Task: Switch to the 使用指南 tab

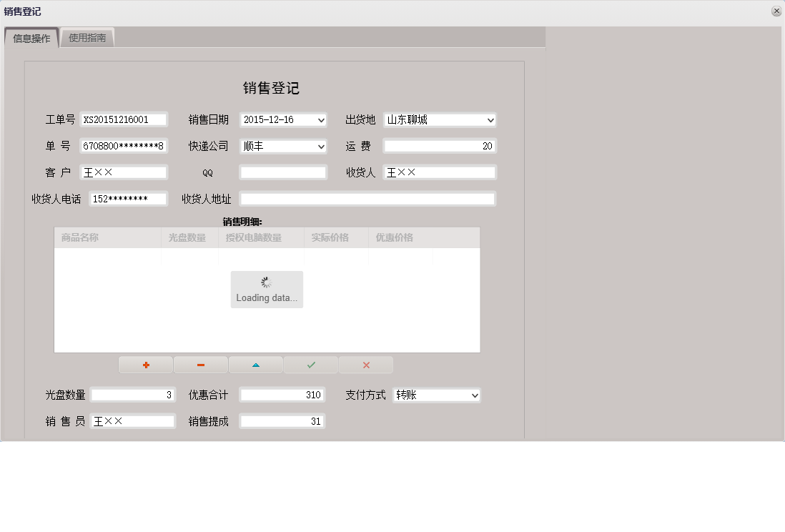Action: [87, 36]
